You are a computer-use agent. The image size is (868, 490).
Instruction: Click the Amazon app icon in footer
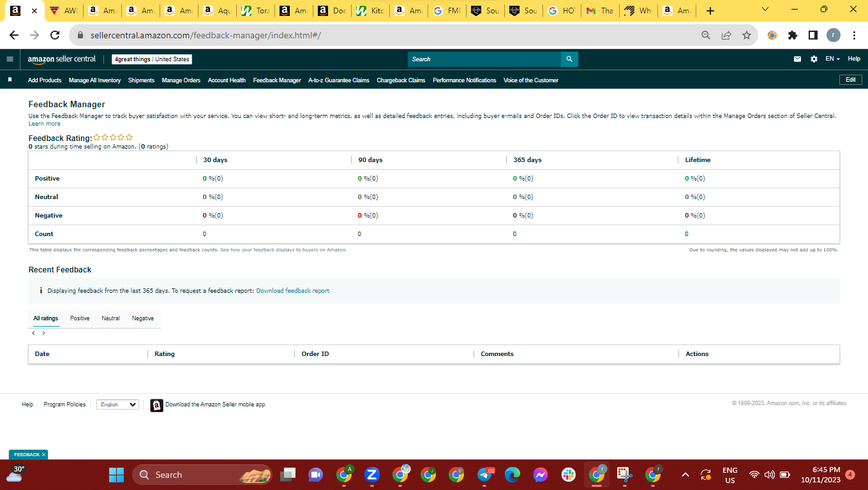(x=156, y=405)
